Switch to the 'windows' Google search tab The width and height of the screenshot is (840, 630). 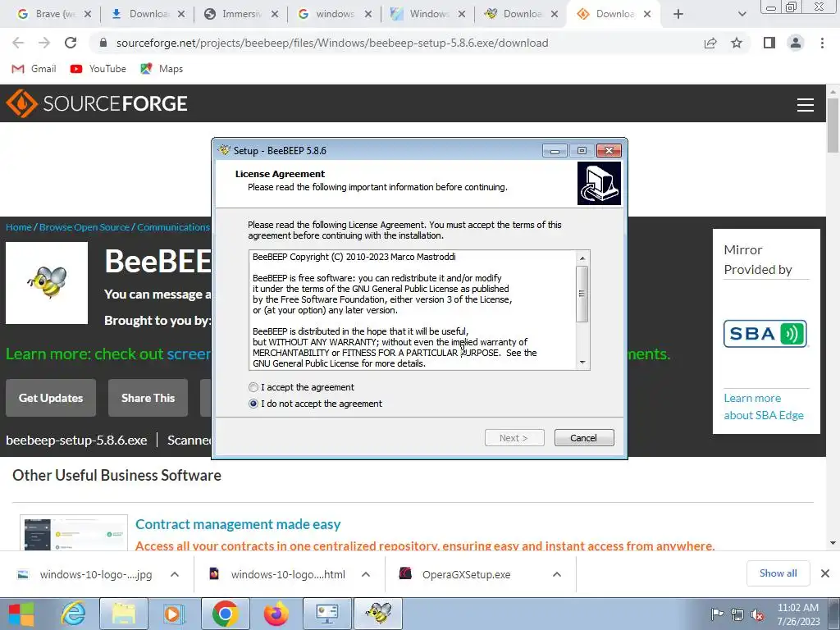point(335,14)
